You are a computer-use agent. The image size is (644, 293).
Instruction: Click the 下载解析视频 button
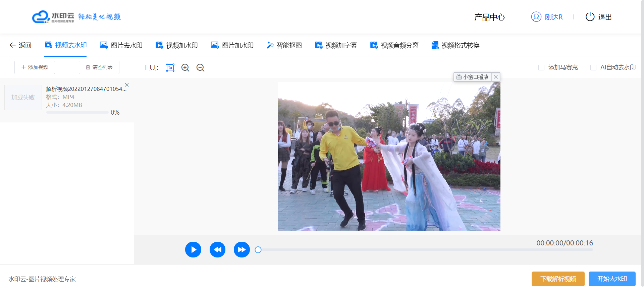558,279
